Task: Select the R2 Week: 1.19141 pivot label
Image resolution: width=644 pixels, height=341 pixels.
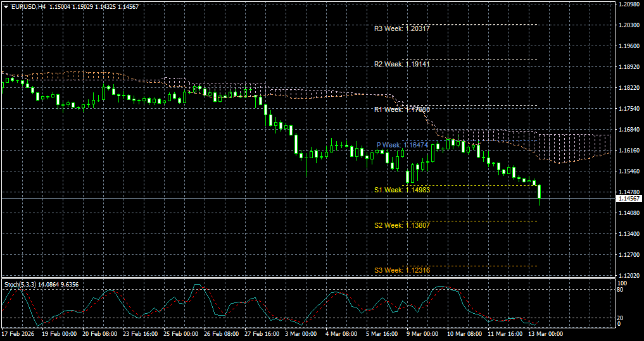Action: pyautogui.click(x=402, y=64)
